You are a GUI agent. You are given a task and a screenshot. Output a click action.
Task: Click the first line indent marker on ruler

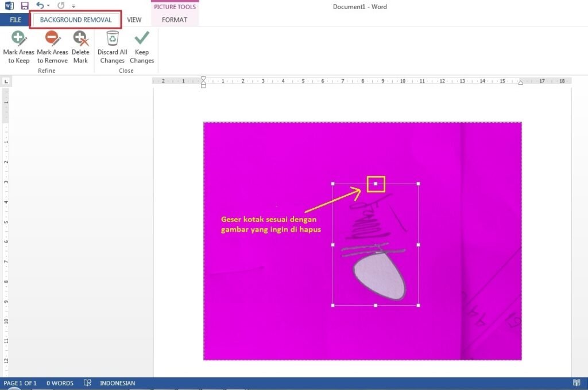pyautogui.click(x=203, y=79)
